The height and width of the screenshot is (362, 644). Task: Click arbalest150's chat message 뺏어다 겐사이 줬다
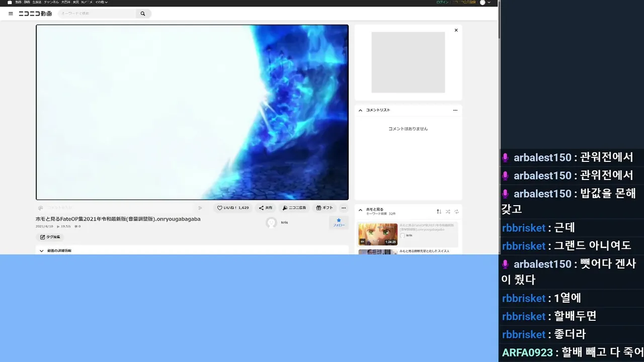click(569, 271)
